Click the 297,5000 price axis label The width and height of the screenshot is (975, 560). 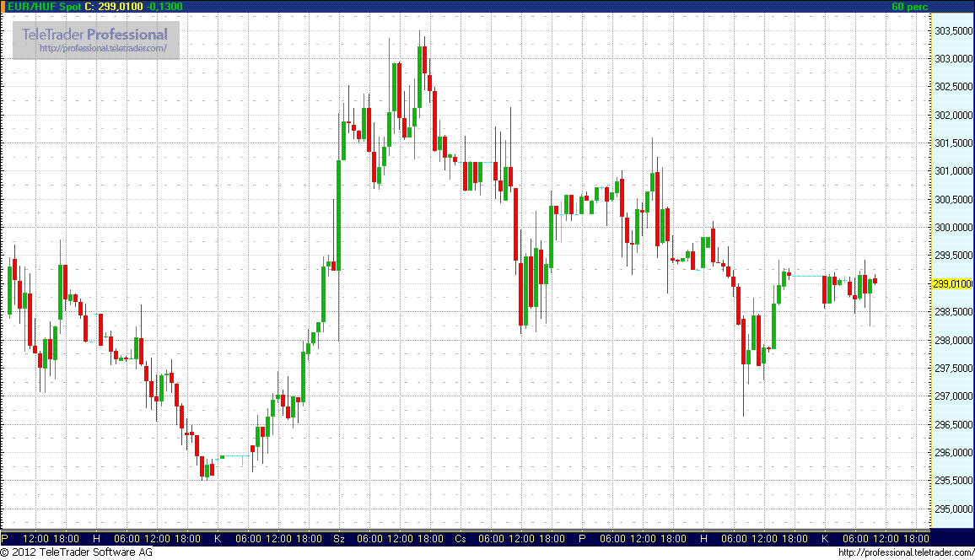[954, 368]
